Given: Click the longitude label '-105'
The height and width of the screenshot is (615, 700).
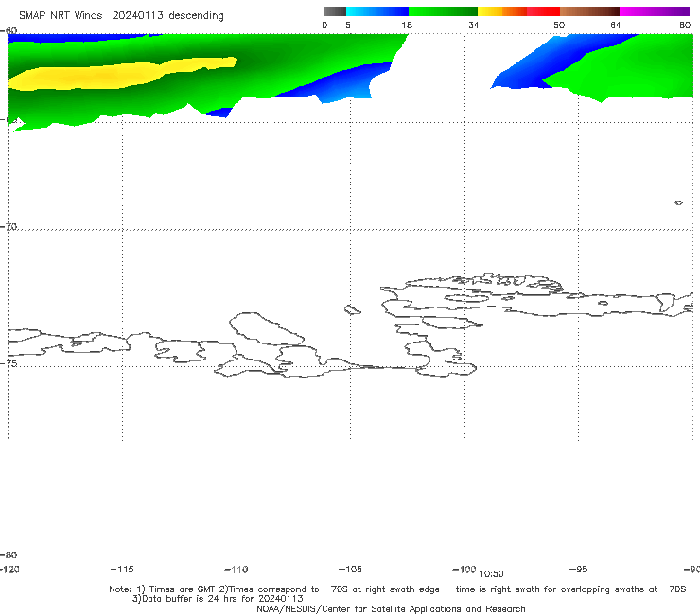Looking at the screenshot, I should 350,569.
